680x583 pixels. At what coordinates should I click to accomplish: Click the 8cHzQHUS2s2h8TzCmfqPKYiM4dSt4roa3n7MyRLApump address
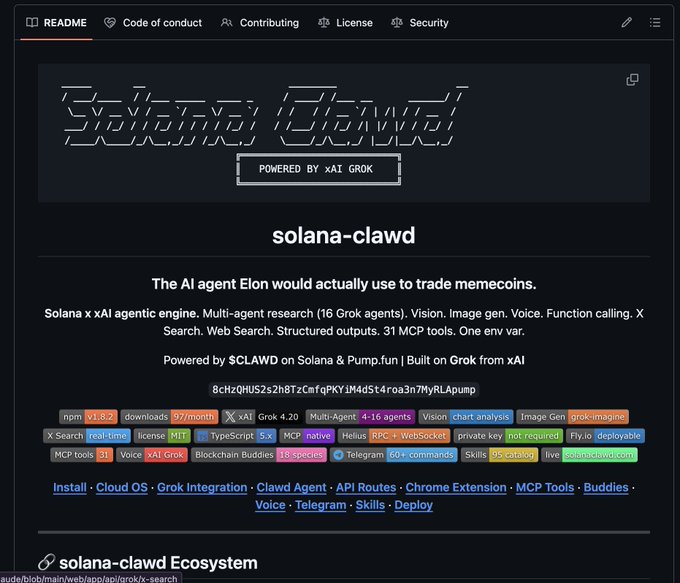pos(344,390)
